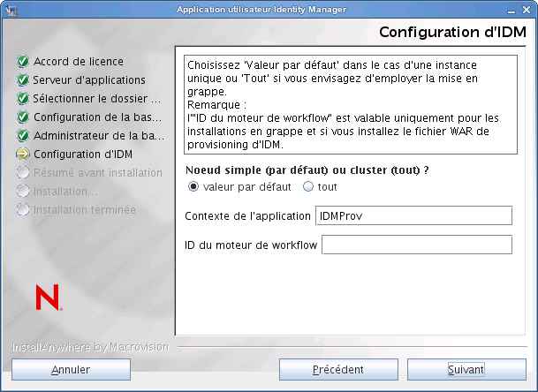Click the green check beside Sélectionner le dossier
The width and height of the screenshot is (538, 392).
23,98
